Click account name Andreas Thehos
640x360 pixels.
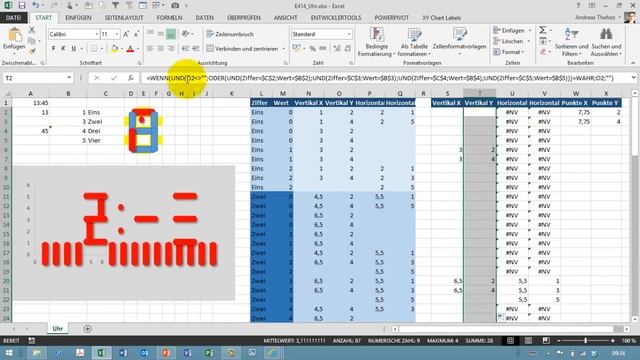point(595,18)
